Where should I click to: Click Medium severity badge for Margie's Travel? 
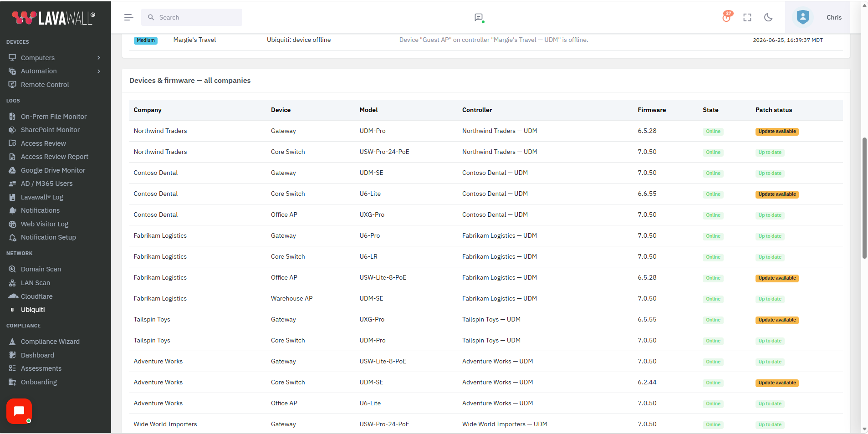coord(146,40)
